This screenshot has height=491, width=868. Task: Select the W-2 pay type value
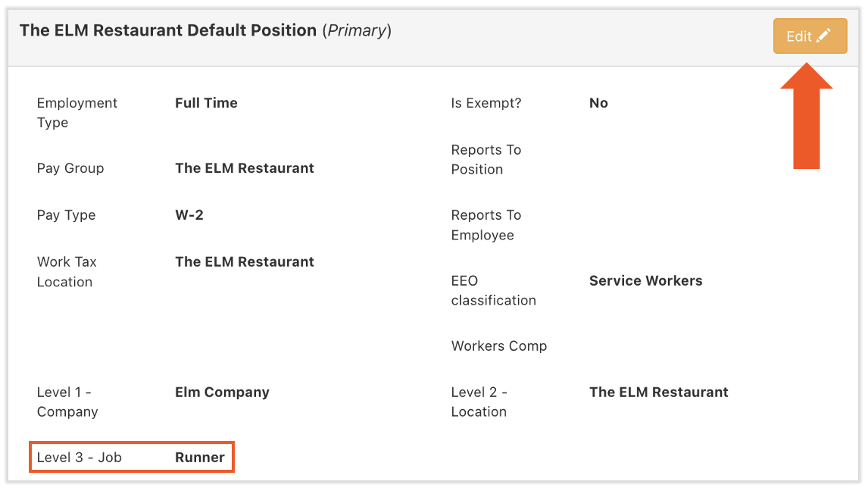189,215
